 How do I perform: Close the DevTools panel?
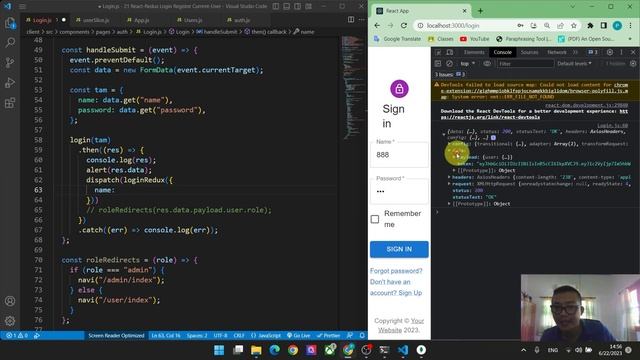click(x=633, y=52)
